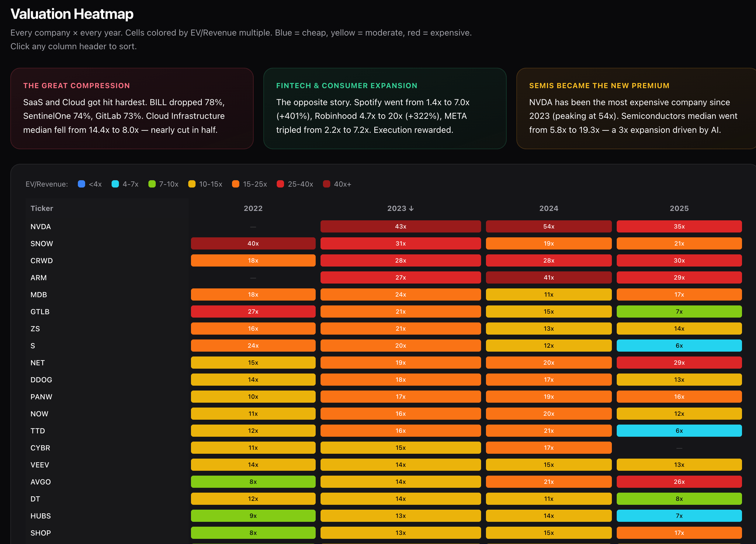Click GTLB's green 7x cell under 2025

[679, 312]
